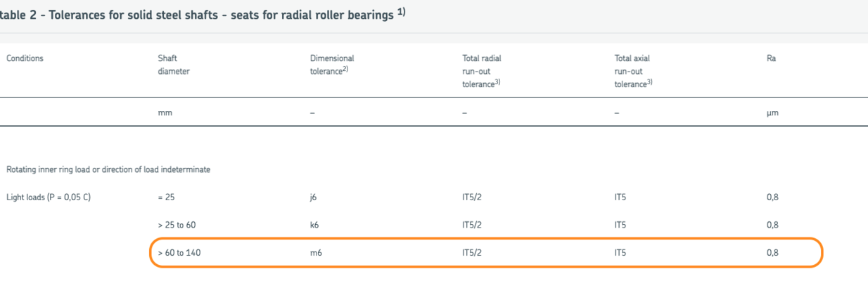Click the Dimensional tolerance column header
Image resolution: width=868 pixels, height=281 pixels.
(332, 65)
